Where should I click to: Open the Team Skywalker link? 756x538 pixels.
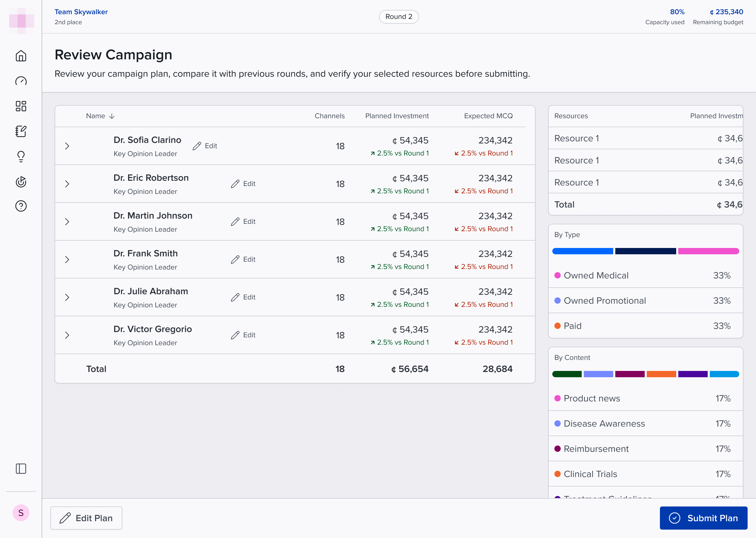(x=81, y=12)
